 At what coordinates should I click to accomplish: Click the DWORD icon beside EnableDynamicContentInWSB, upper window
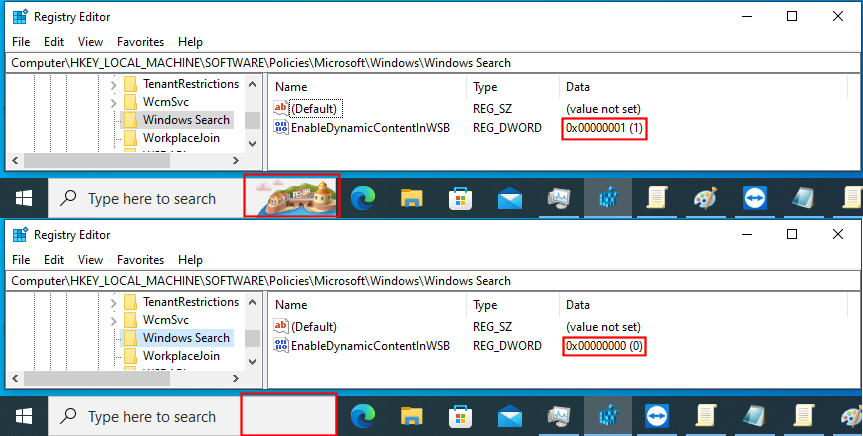click(x=281, y=128)
